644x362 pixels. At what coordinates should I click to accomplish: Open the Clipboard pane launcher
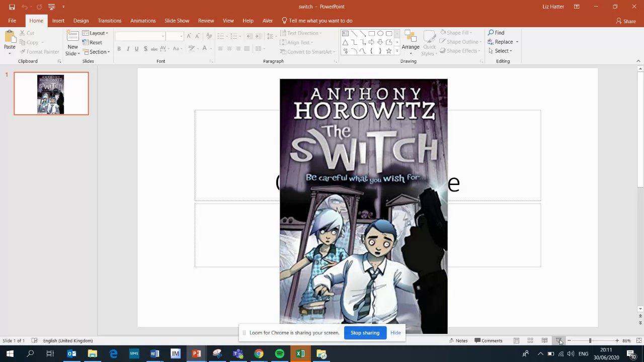click(59, 61)
